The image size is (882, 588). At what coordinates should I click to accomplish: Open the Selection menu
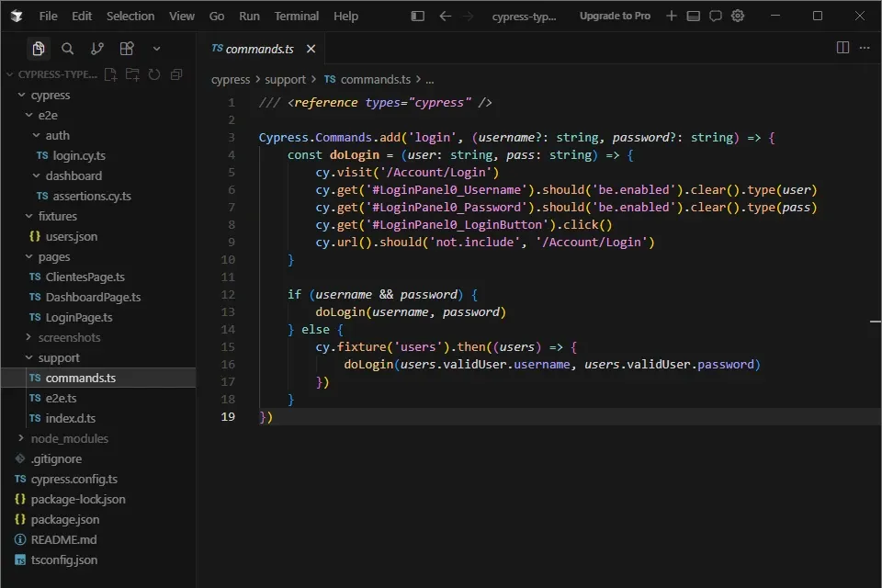130,16
